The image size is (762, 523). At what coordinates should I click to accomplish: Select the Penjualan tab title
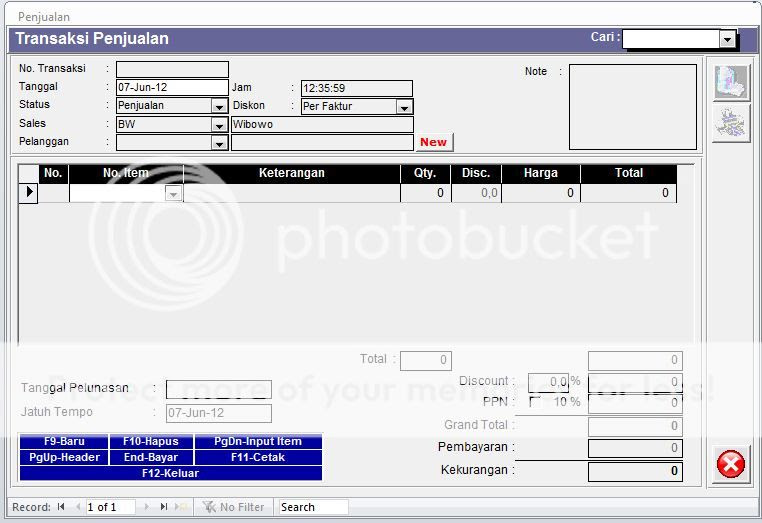(x=44, y=17)
